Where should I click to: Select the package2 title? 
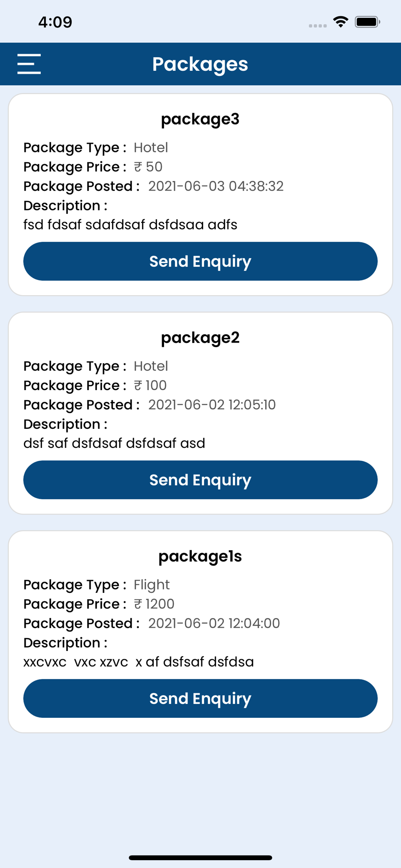point(200,338)
